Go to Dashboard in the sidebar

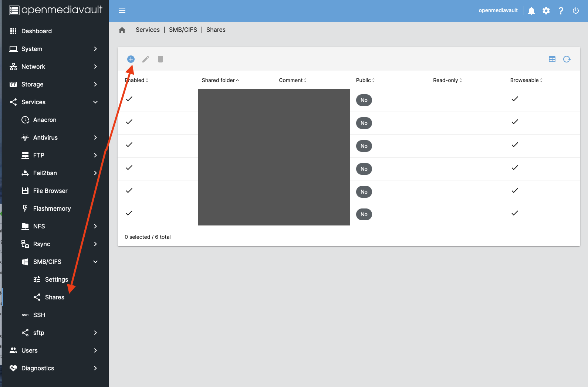36,31
